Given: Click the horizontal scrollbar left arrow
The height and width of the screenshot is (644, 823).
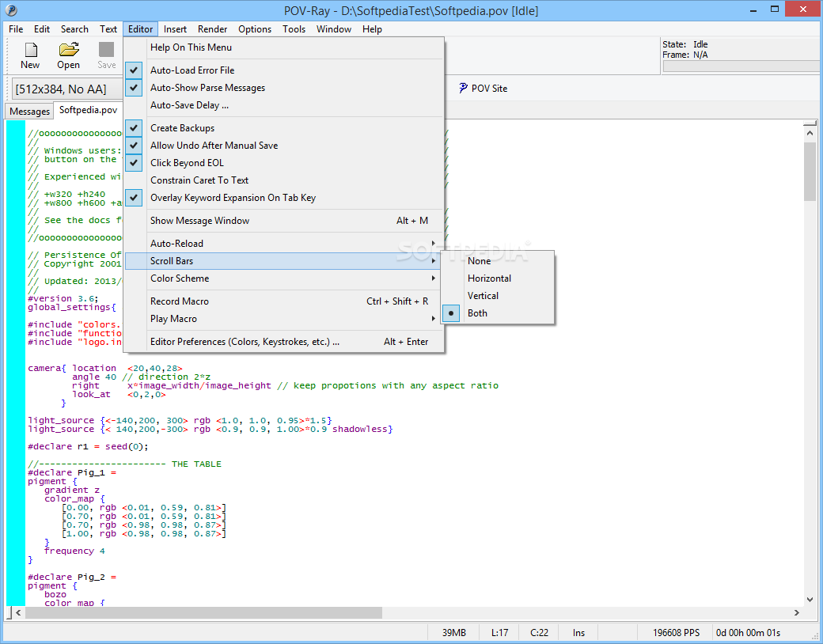Looking at the screenshot, I should (18, 612).
